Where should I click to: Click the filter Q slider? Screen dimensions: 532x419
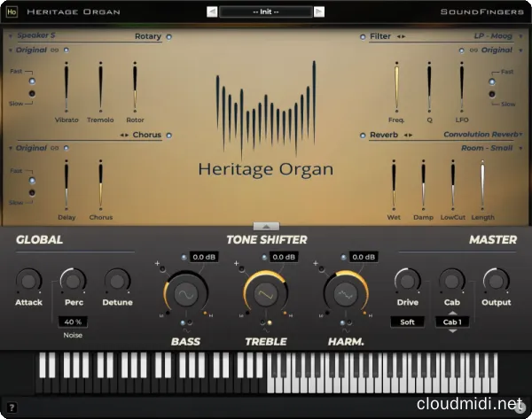tap(429, 87)
